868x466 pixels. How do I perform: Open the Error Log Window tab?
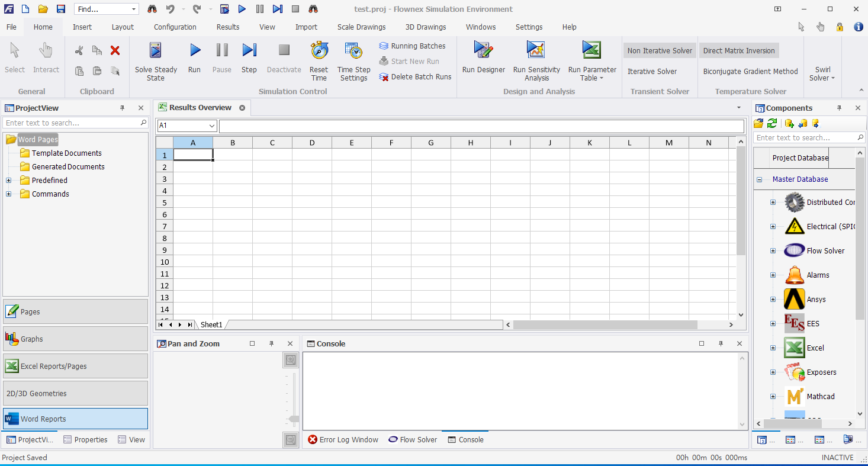pyautogui.click(x=343, y=439)
